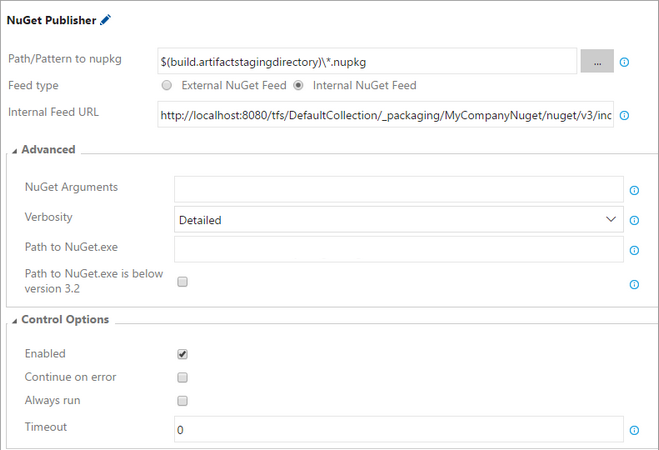Click the pencil edit icon beside NuGet Publisher
This screenshot has width=659, height=450.
pyautogui.click(x=106, y=19)
